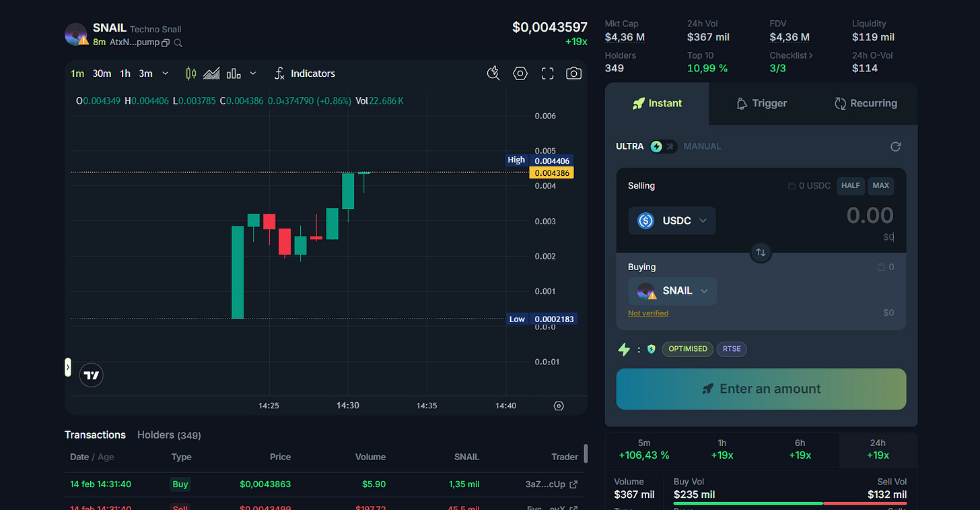Click the 0 USDC wallet balance
Viewport: 980px width, 510px height.
[810, 185]
